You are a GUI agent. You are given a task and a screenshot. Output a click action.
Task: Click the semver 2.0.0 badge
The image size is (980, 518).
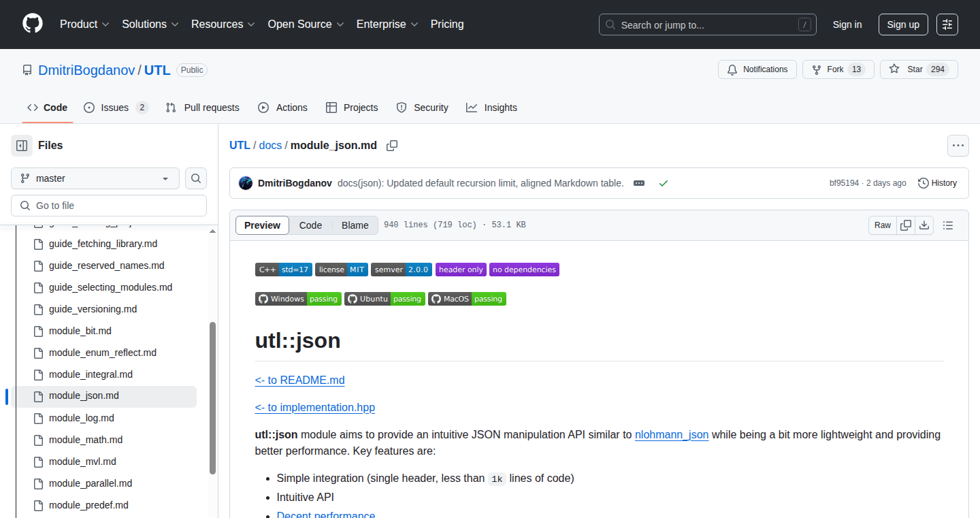tap(402, 270)
